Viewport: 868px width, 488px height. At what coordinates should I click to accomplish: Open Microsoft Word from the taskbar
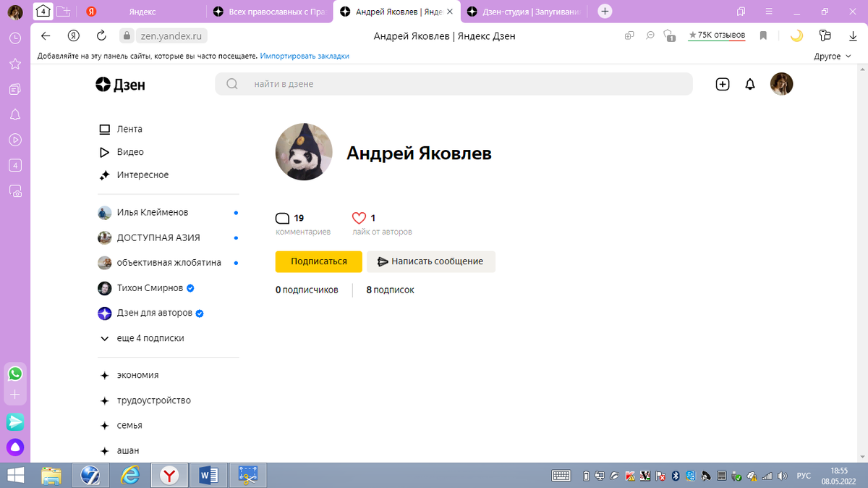208,475
